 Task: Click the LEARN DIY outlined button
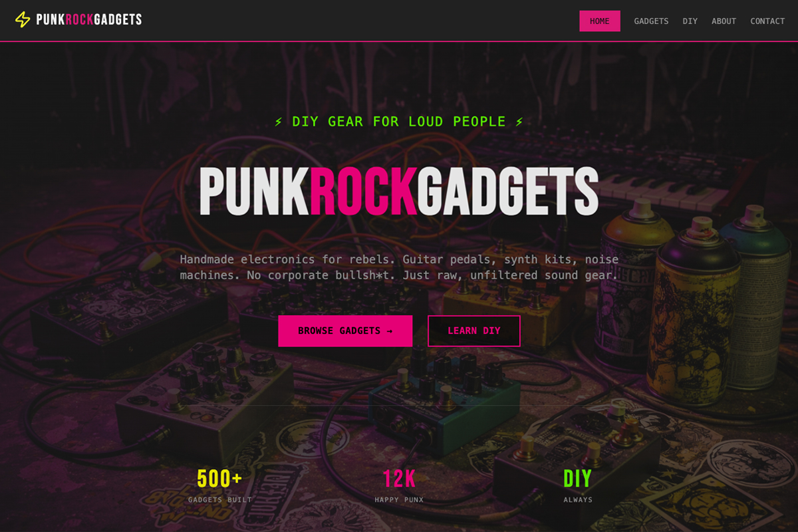(474, 331)
